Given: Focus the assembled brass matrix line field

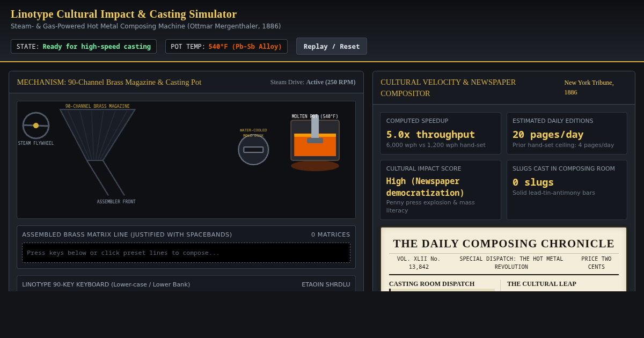Looking at the screenshot, I should (x=186, y=253).
